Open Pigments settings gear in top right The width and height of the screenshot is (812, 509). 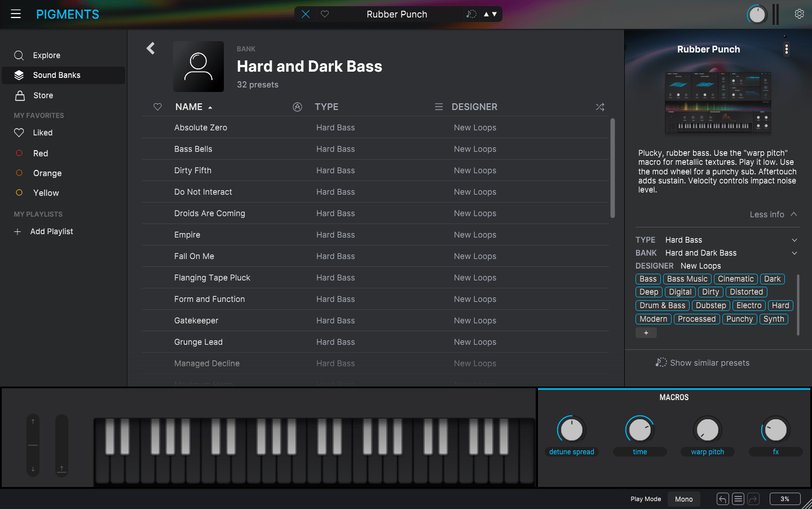(799, 14)
